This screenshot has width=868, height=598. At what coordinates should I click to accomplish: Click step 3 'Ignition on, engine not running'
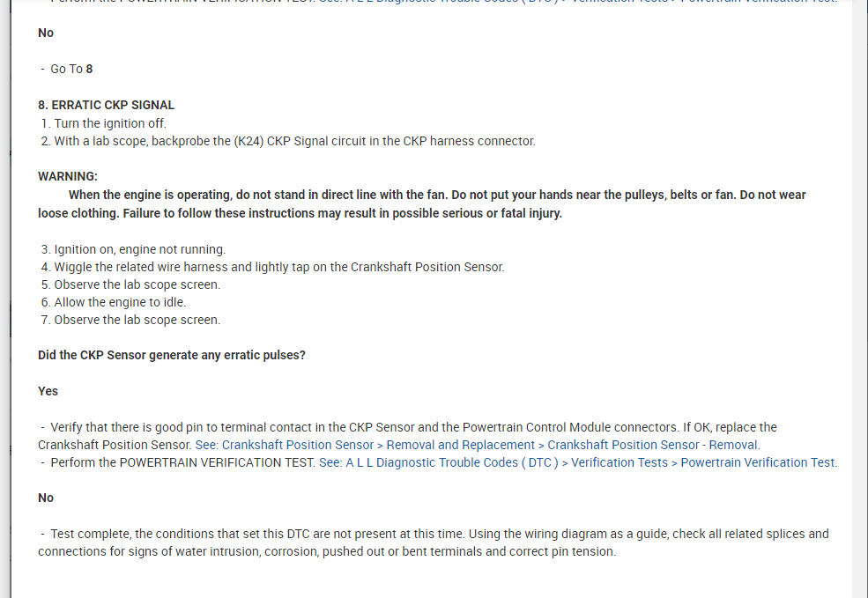coord(139,249)
